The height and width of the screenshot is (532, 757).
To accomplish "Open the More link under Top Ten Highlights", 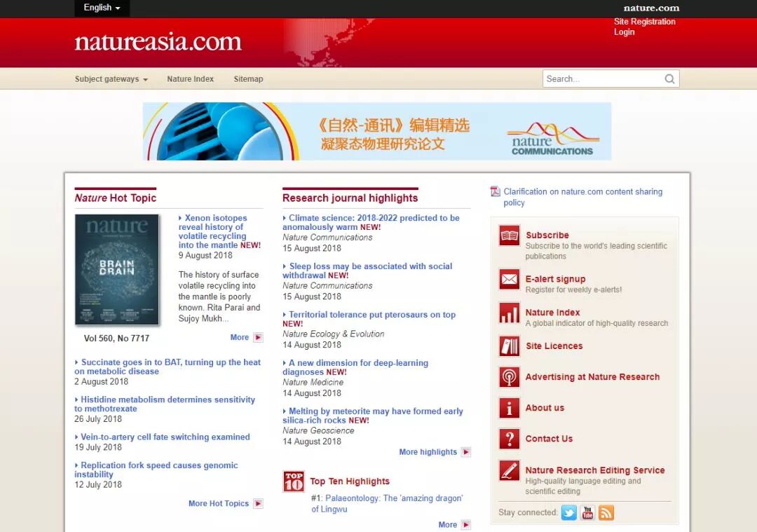I will pos(447,525).
